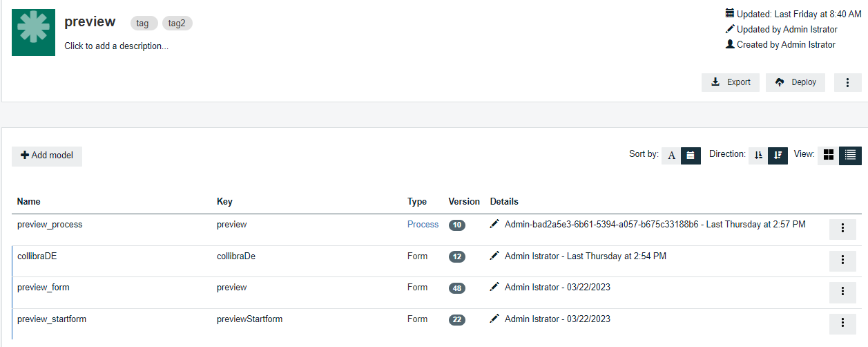Click to add a description field
The image size is (868, 347).
coord(116,46)
